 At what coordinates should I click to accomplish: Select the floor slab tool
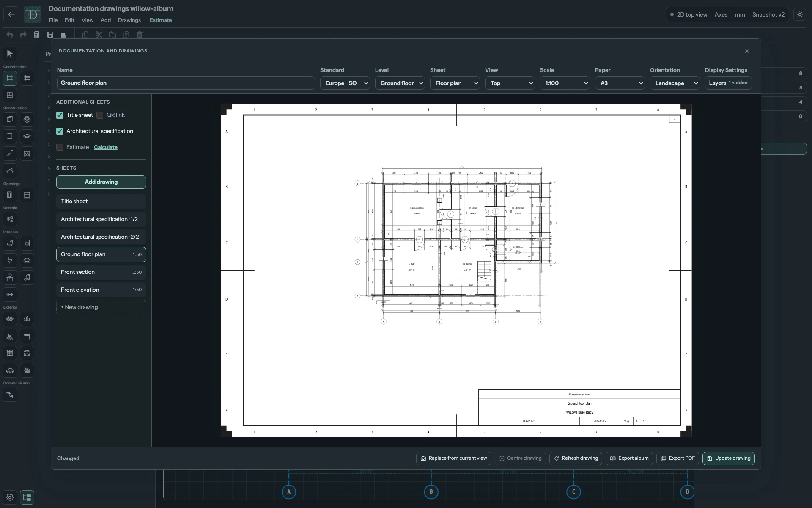[27, 136]
